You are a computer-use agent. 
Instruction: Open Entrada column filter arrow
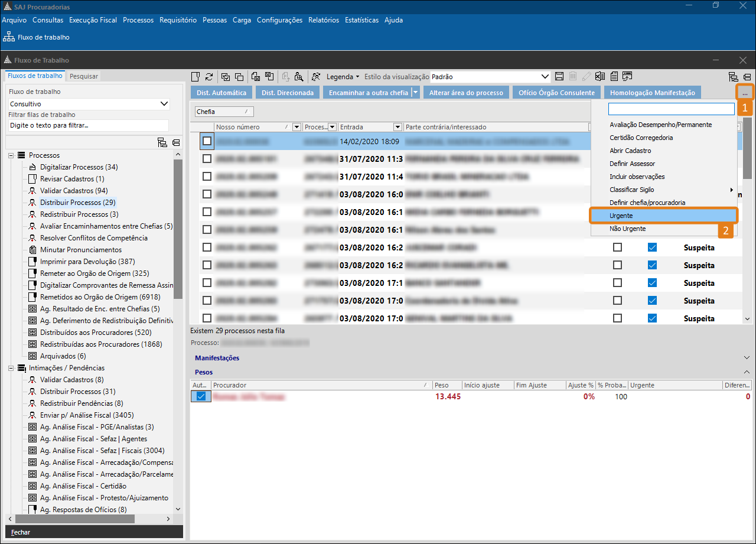click(x=397, y=127)
